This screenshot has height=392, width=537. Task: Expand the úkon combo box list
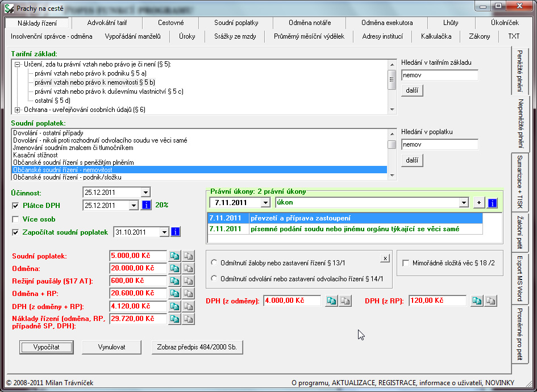tap(464, 203)
